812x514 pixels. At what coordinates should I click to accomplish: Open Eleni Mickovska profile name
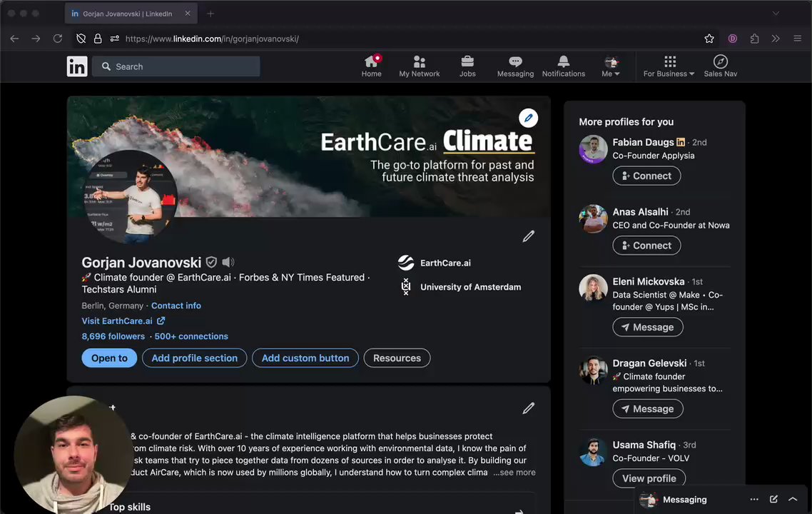click(x=649, y=281)
